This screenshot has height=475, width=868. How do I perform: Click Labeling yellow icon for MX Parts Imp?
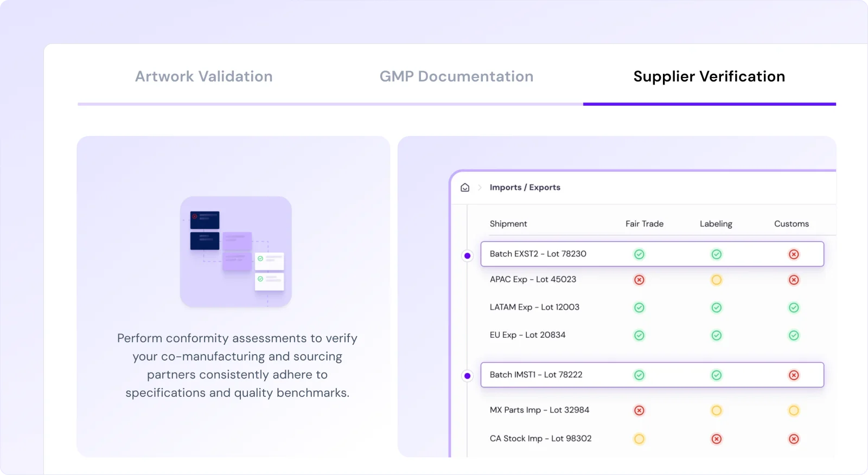pyautogui.click(x=716, y=410)
